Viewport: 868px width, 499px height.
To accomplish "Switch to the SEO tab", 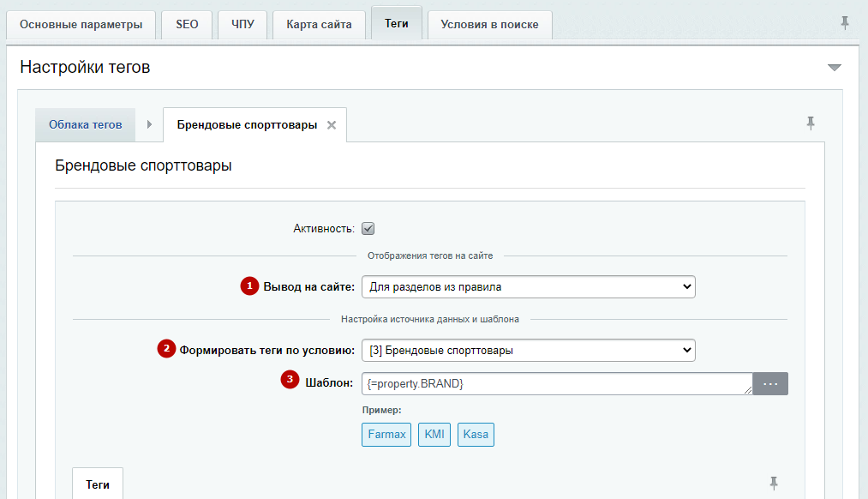I will pos(187,24).
